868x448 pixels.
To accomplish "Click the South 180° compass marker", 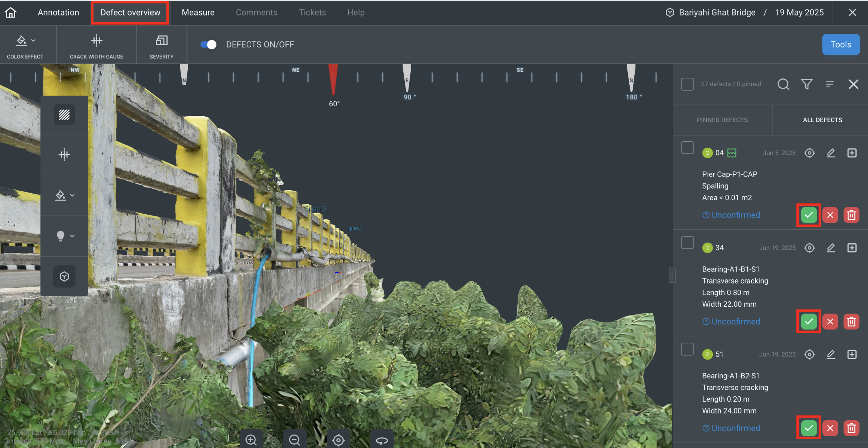I will tap(631, 77).
